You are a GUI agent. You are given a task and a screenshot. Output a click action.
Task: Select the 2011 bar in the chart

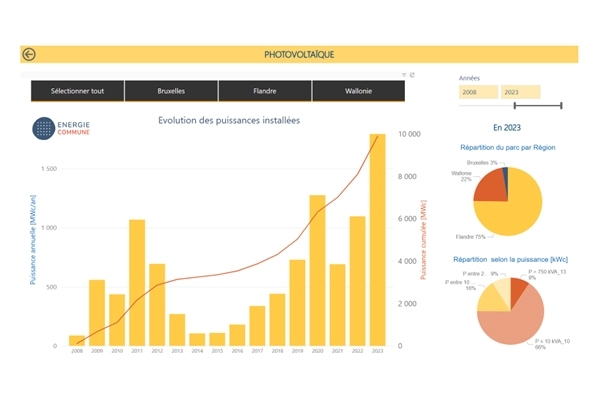pyautogui.click(x=137, y=283)
